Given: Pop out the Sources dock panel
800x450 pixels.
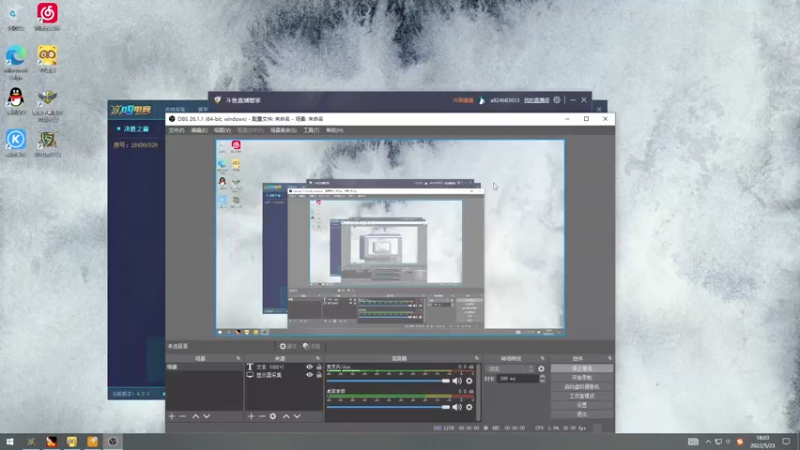Looking at the screenshot, I should pos(318,358).
